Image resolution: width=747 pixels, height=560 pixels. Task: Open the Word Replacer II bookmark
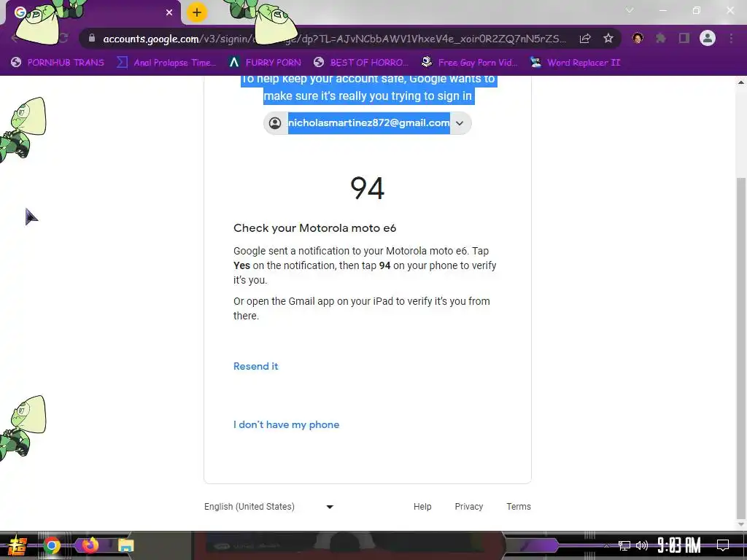click(x=576, y=63)
